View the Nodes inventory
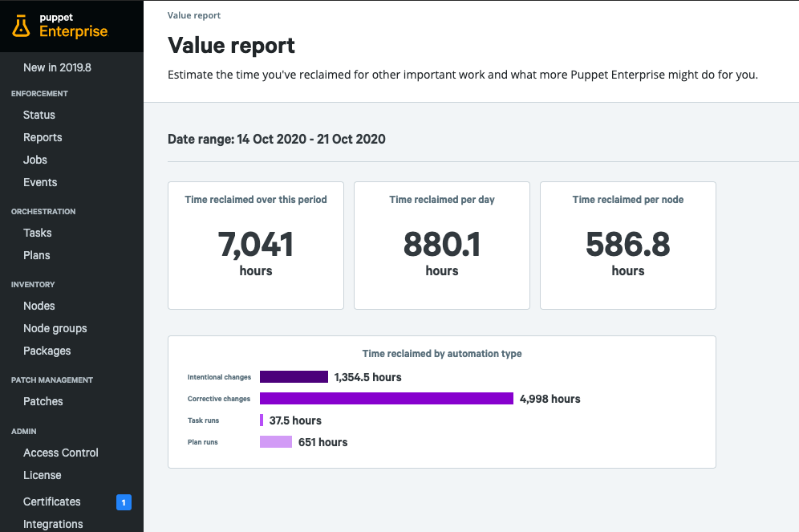799x532 pixels. coord(39,306)
